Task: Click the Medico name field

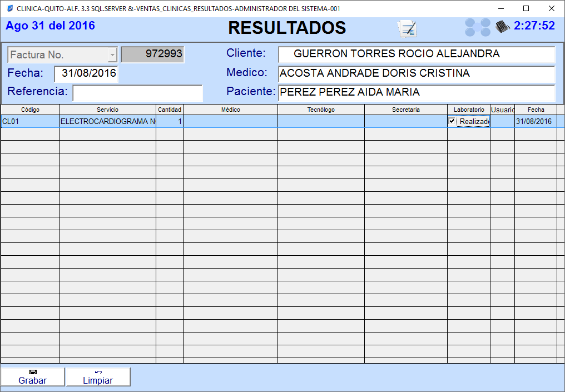Action: pyautogui.click(x=416, y=73)
